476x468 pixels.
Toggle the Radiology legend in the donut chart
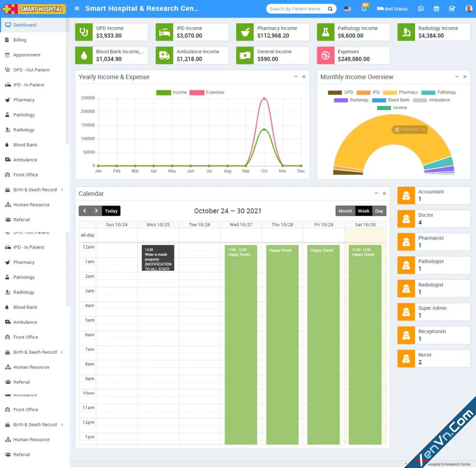point(351,100)
